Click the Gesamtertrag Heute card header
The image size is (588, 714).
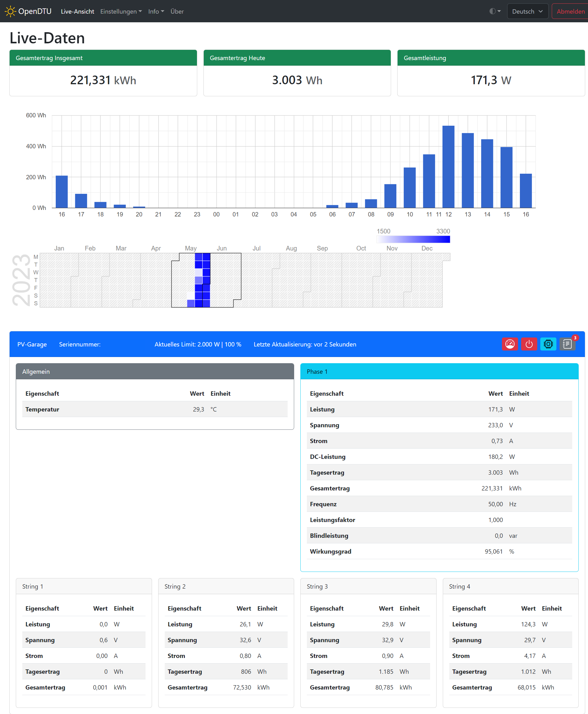click(297, 58)
